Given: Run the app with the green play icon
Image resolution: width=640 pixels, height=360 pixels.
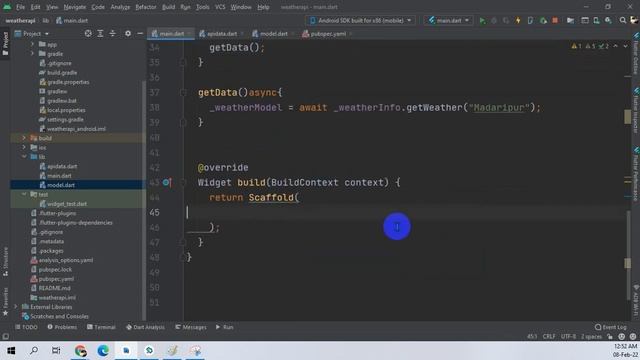Looking at the screenshot, I should [482, 20].
